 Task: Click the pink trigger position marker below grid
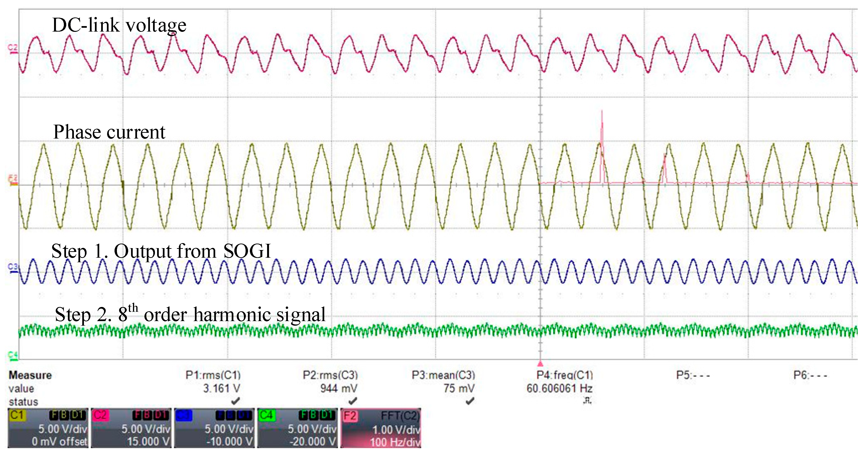click(540, 364)
